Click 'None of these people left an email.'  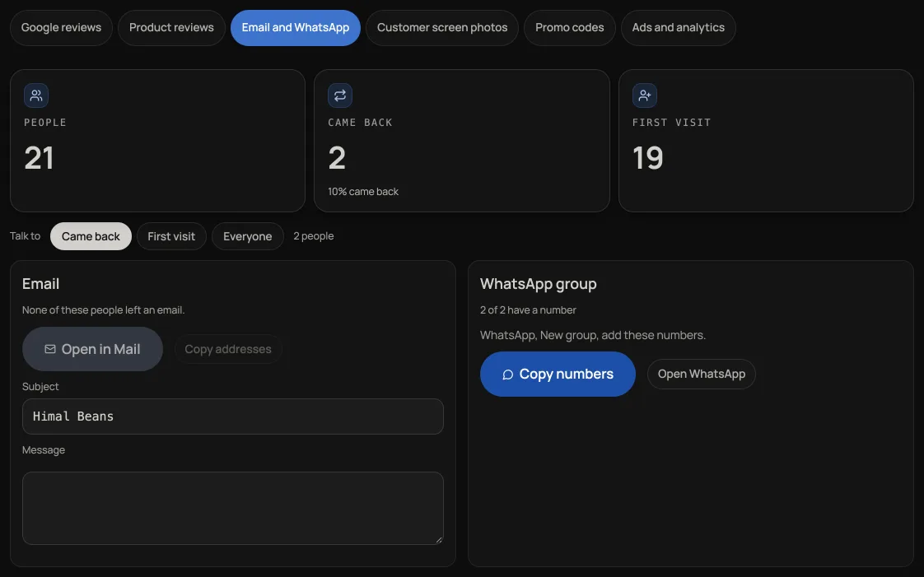tap(103, 309)
